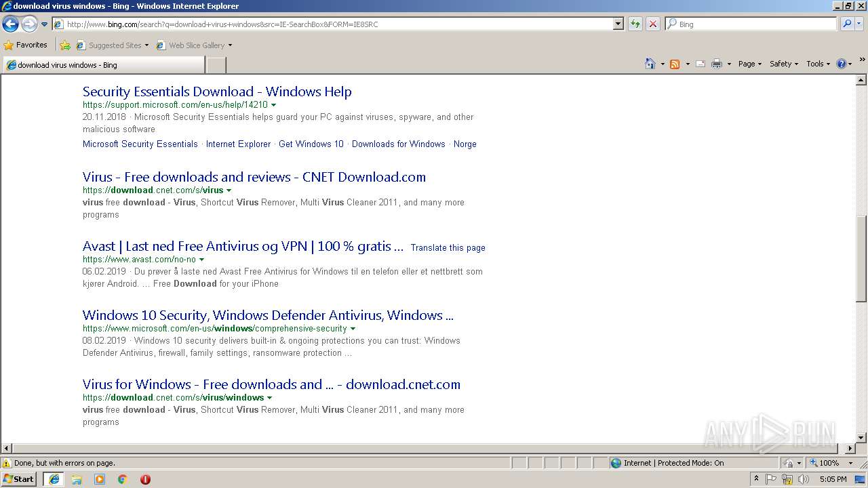Open Favorites bar overflow chevron

pyautogui.click(x=862, y=60)
